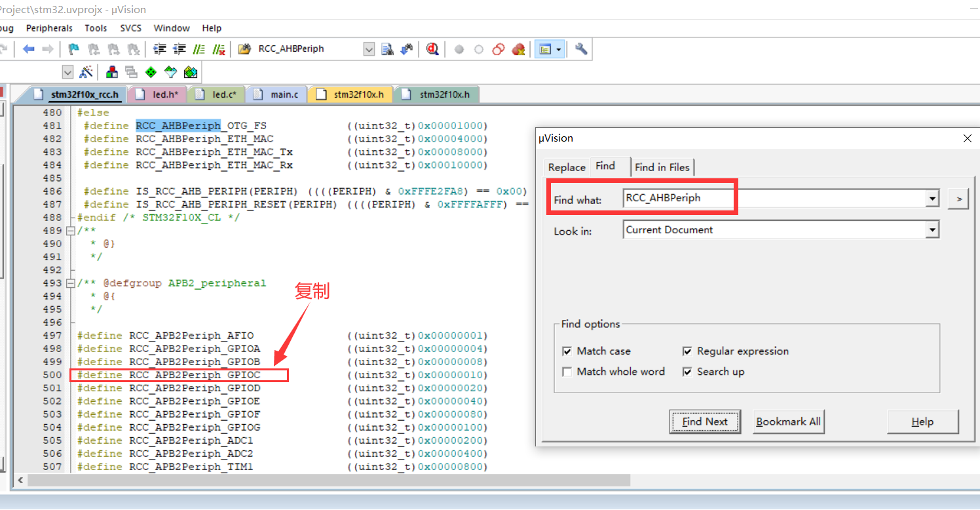Switch to the led.c* file tab

click(x=219, y=94)
